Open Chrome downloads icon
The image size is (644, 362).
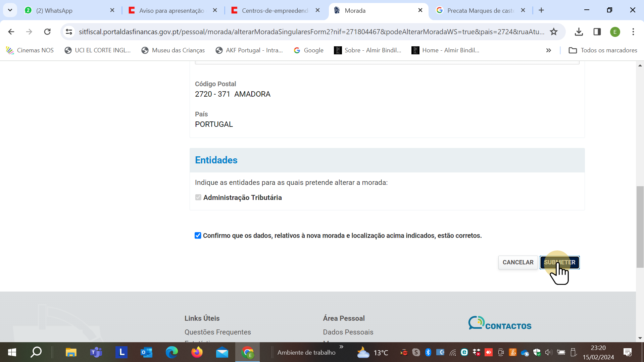(x=579, y=32)
